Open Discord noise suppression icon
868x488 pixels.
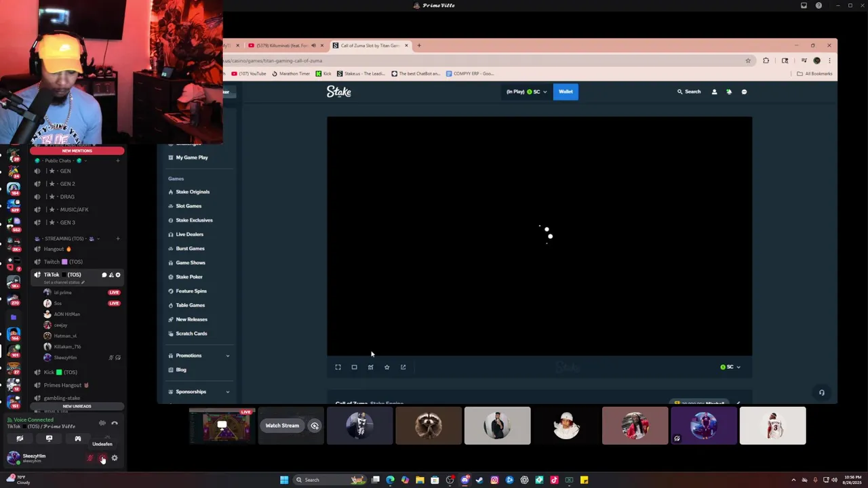point(102,423)
